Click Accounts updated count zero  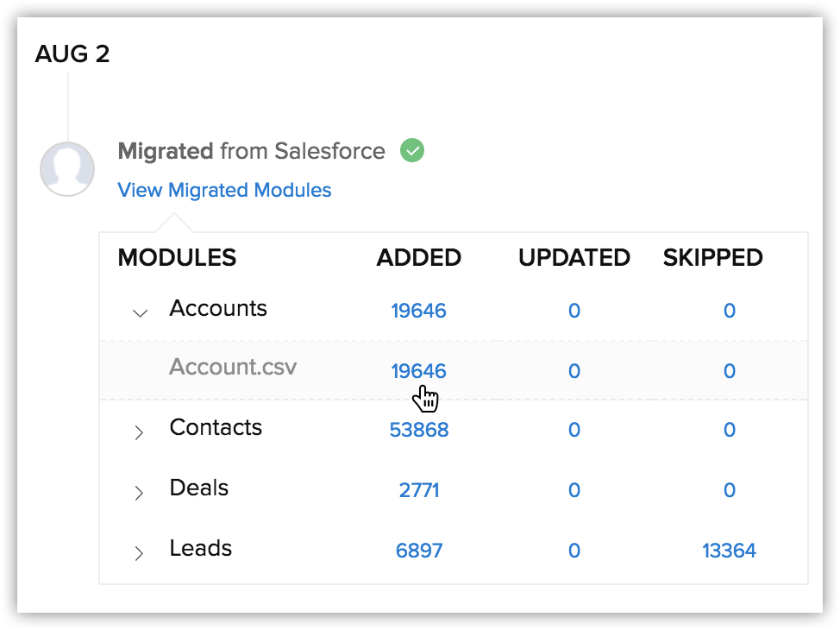click(x=574, y=311)
